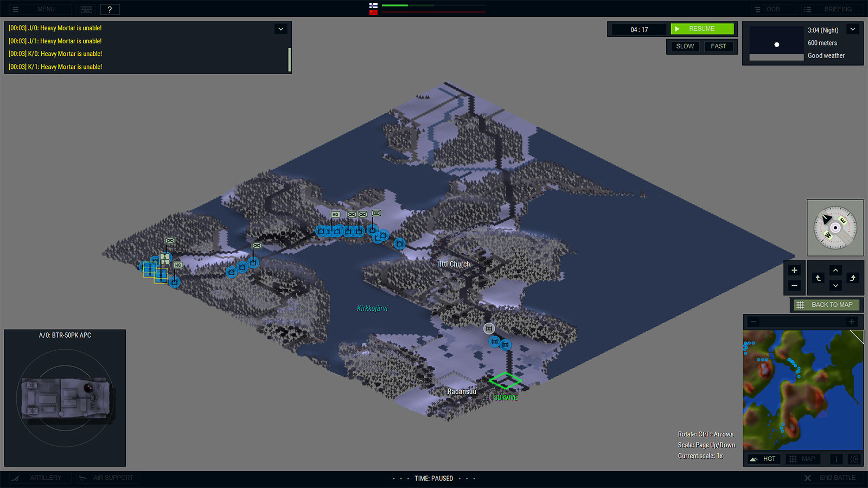Enable SLOW game speed

pyautogui.click(x=684, y=46)
